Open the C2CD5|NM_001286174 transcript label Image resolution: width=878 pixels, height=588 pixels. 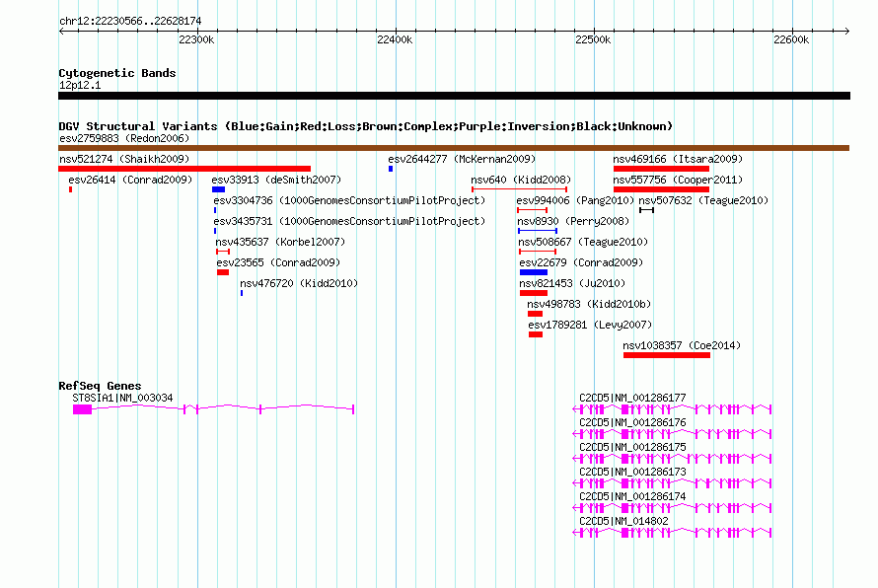[x=632, y=496]
